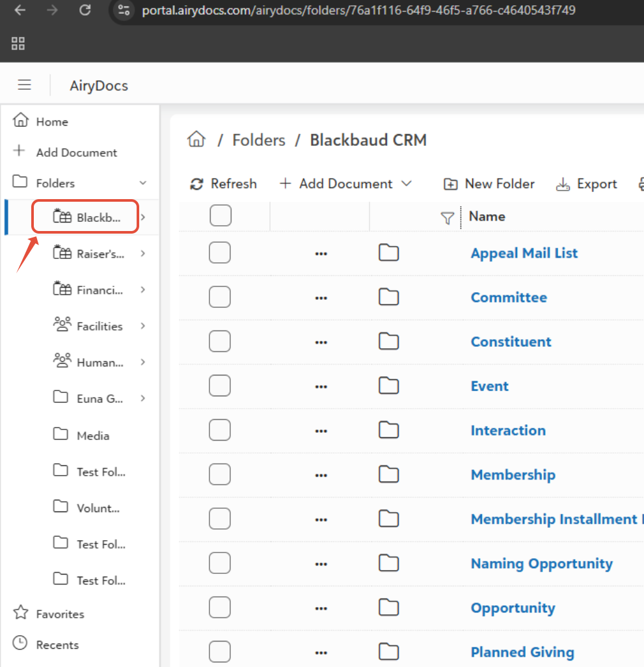
Task: Click folder icon in Naming Opportunity row
Action: (x=389, y=563)
